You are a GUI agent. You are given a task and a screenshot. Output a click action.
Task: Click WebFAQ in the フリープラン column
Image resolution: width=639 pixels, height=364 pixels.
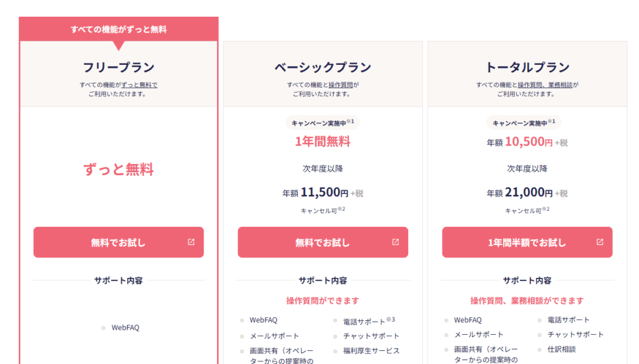pyautogui.click(x=125, y=327)
